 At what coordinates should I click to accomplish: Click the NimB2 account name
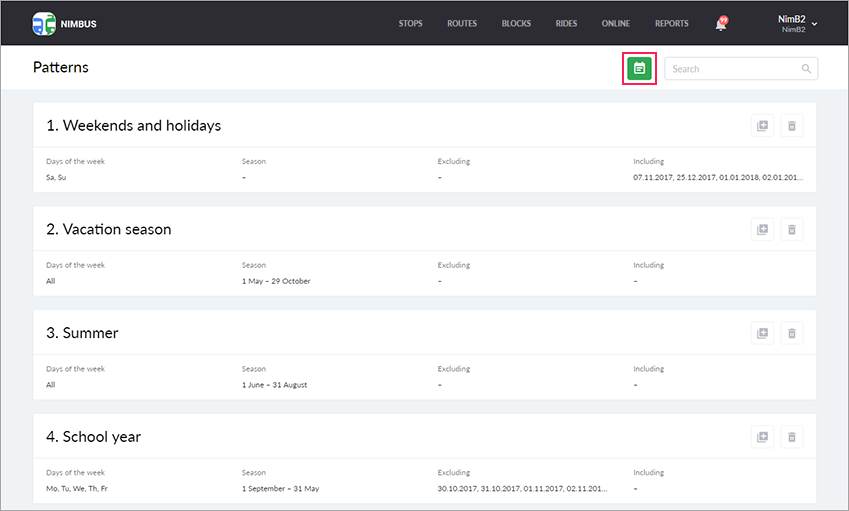(x=792, y=19)
